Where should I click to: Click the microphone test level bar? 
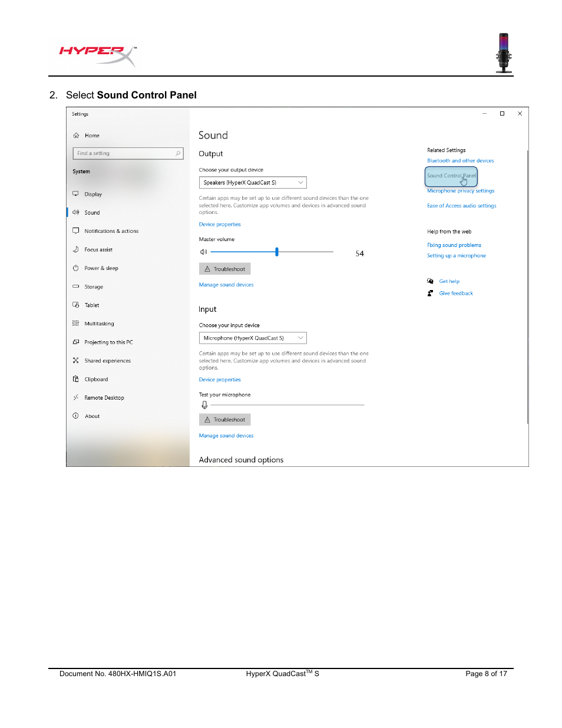(x=287, y=405)
